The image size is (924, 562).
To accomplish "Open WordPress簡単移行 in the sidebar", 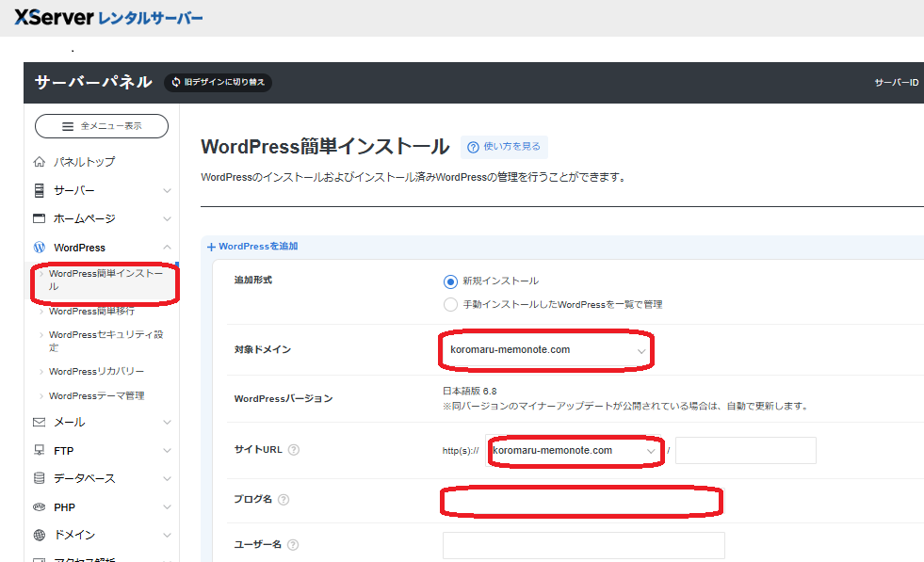I will [91, 311].
